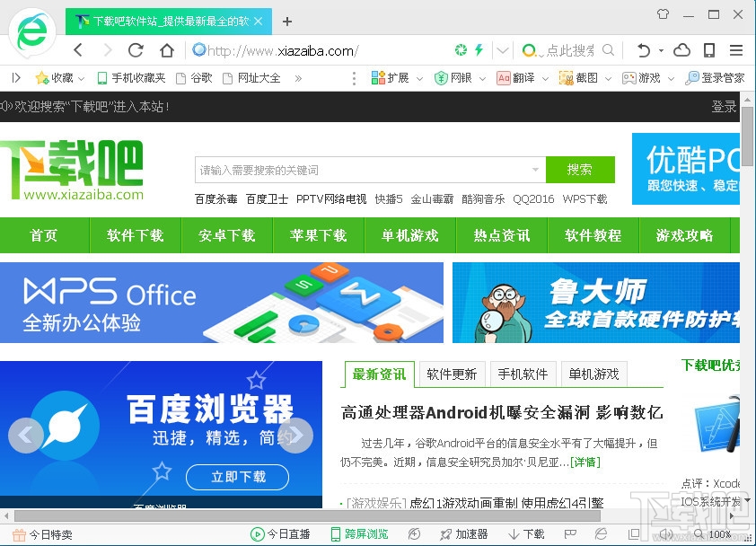Open the [详情] article link
This screenshot has height=546, width=756.
pos(585,462)
